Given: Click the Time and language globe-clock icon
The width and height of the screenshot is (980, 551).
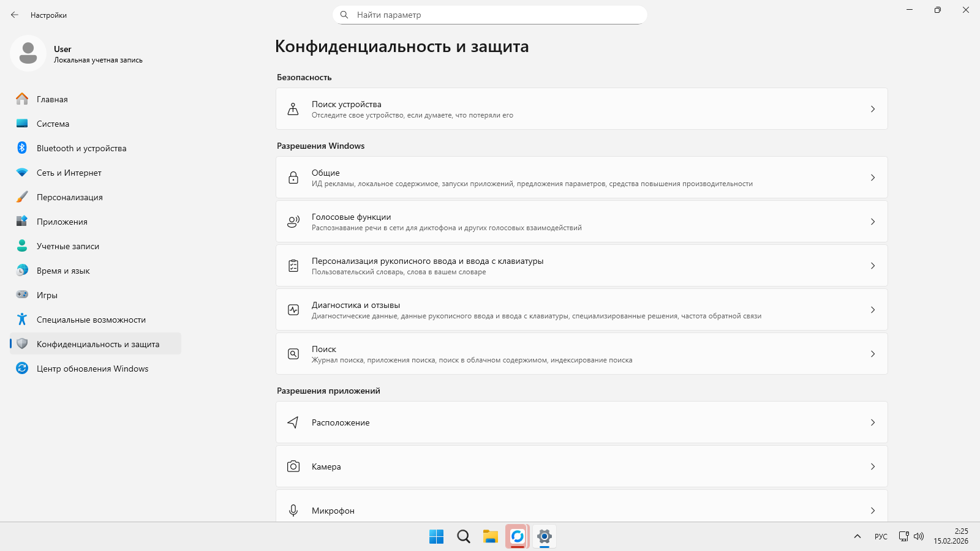Looking at the screenshot, I should click(x=22, y=270).
